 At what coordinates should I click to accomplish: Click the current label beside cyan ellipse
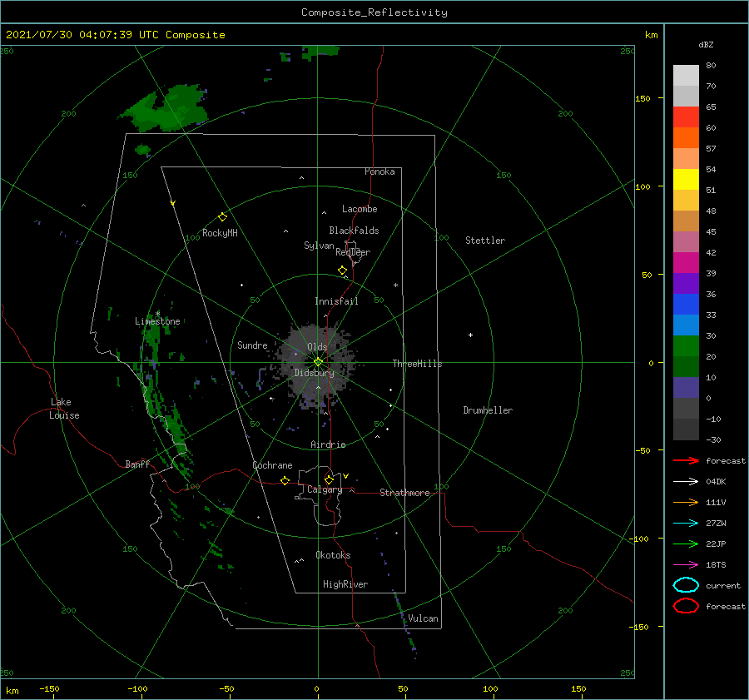723,585
